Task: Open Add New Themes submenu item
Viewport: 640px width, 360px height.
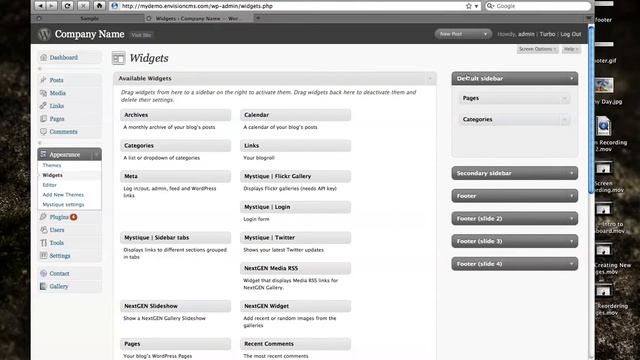Action: [63, 195]
